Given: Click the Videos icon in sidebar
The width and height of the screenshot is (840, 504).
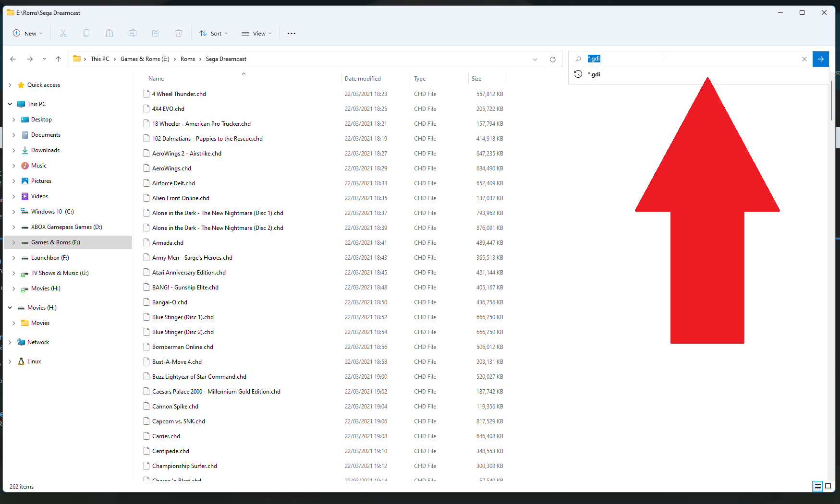Looking at the screenshot, I should (25, 196).
